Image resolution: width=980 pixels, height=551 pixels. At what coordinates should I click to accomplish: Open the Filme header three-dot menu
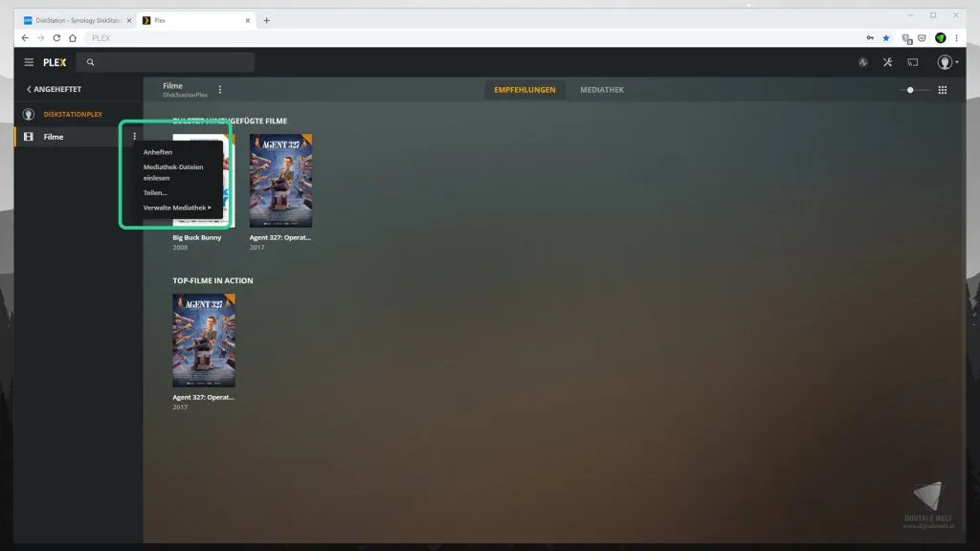220,90
